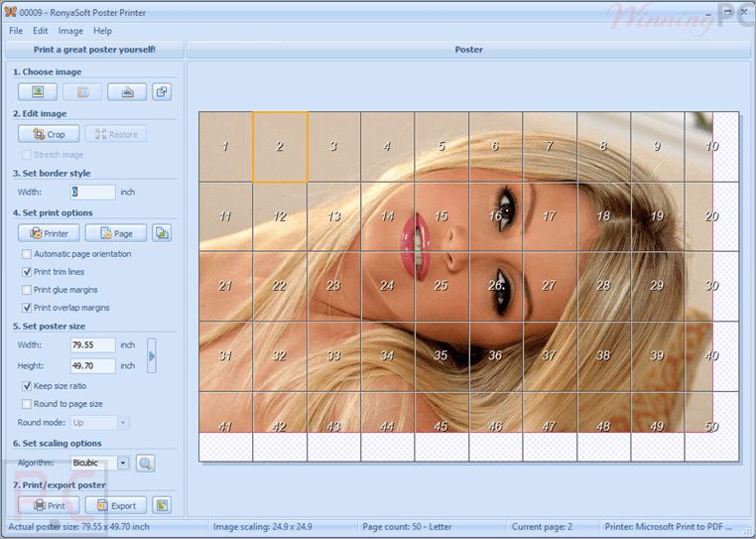Image resolution: width=756 pixels, height=539 pixels.
Task: Enable Automatic page orientation
Action: click(27, 254)
